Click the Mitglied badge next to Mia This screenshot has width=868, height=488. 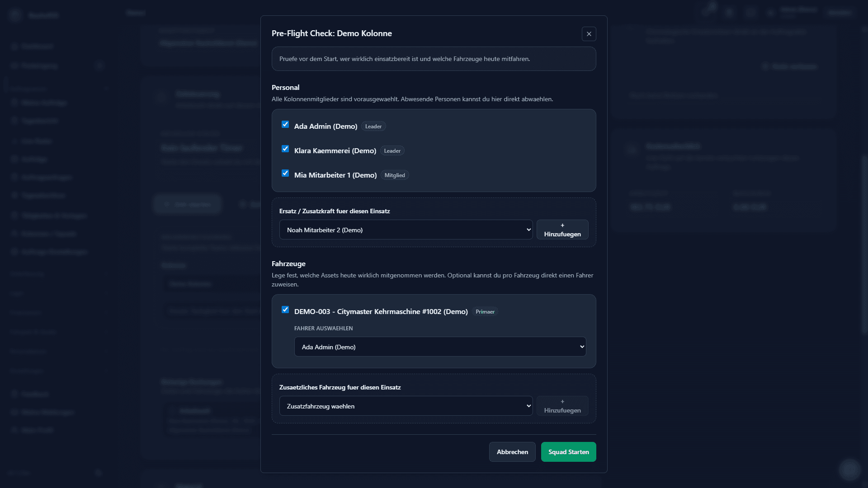394,175
